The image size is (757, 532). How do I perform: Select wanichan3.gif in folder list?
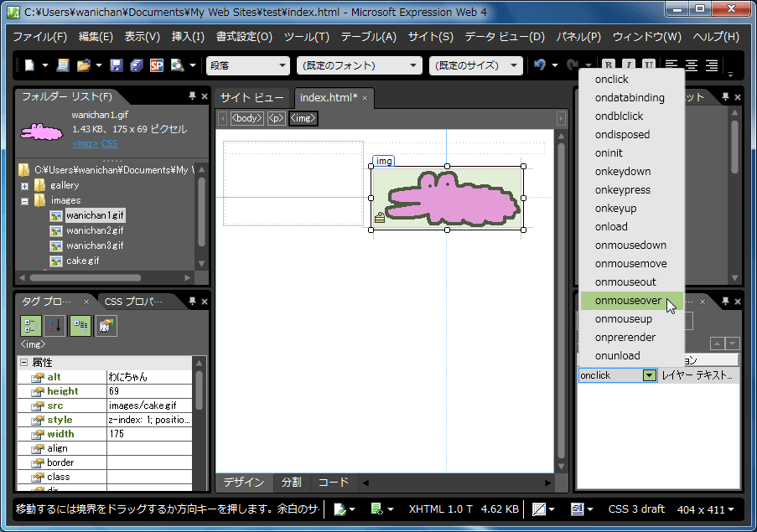95,245
